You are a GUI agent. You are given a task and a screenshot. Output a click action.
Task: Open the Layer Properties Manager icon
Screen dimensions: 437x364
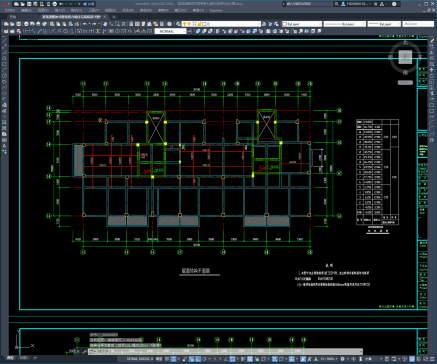[178, 24]
